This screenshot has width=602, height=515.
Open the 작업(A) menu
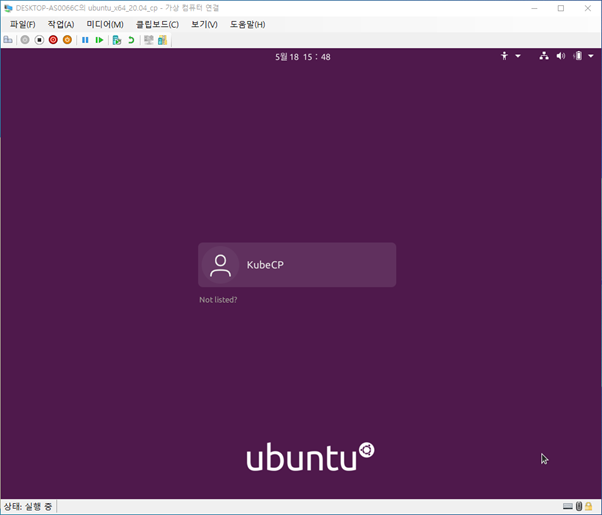tap(61, 25)
